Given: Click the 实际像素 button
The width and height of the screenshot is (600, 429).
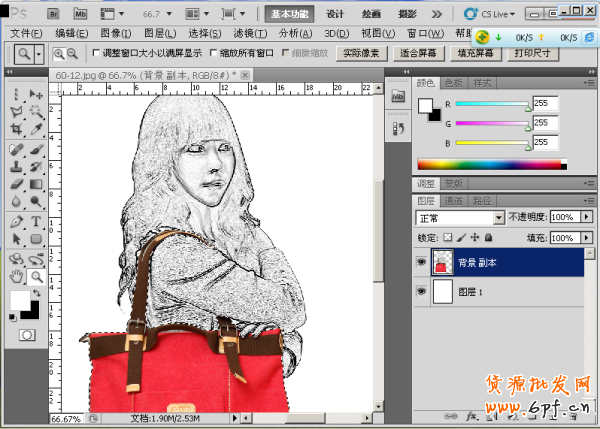Looking at the screenshot, I should pos(362,53).
